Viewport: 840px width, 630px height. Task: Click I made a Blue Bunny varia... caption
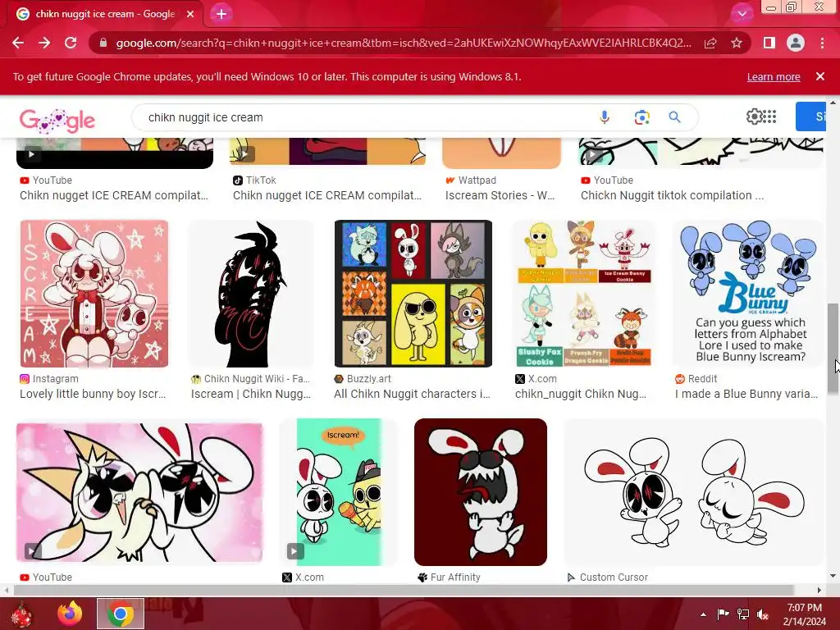[746, 394]
